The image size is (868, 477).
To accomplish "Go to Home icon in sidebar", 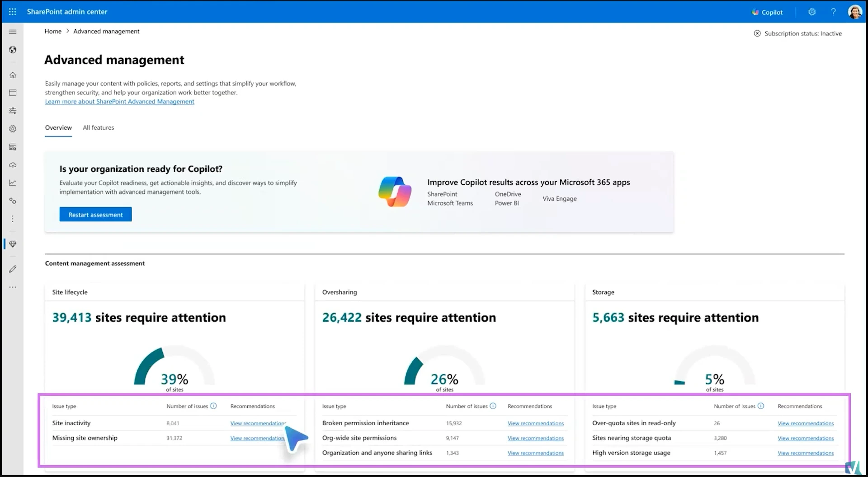I will click(x=13, y=75).
